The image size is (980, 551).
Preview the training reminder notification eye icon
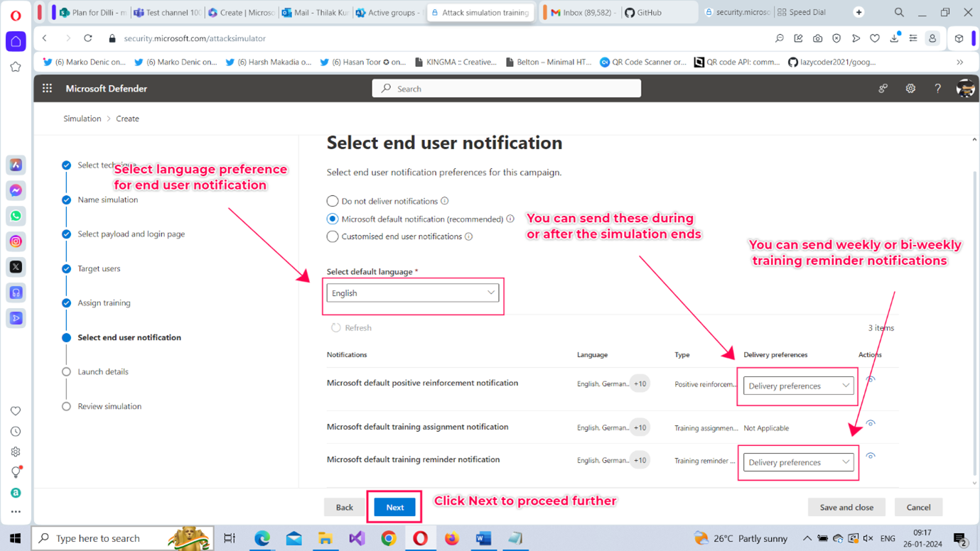pos(870,456)
